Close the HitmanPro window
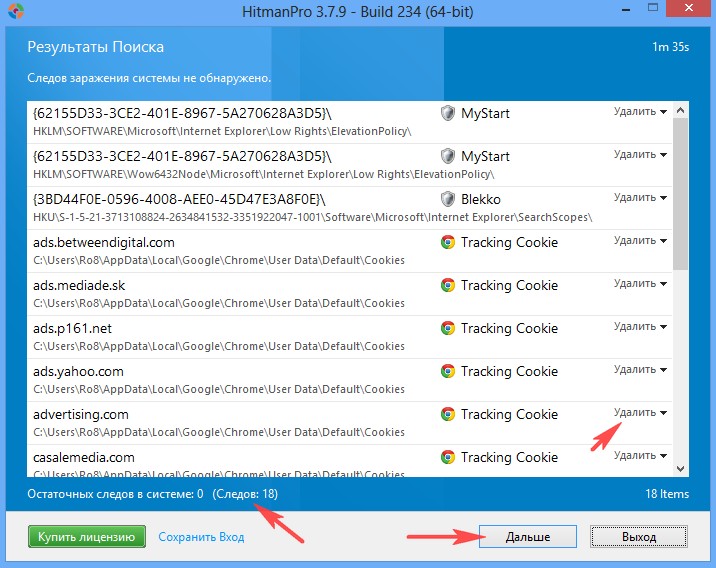Viewport: 716px width, 568px height. [690, 8]
